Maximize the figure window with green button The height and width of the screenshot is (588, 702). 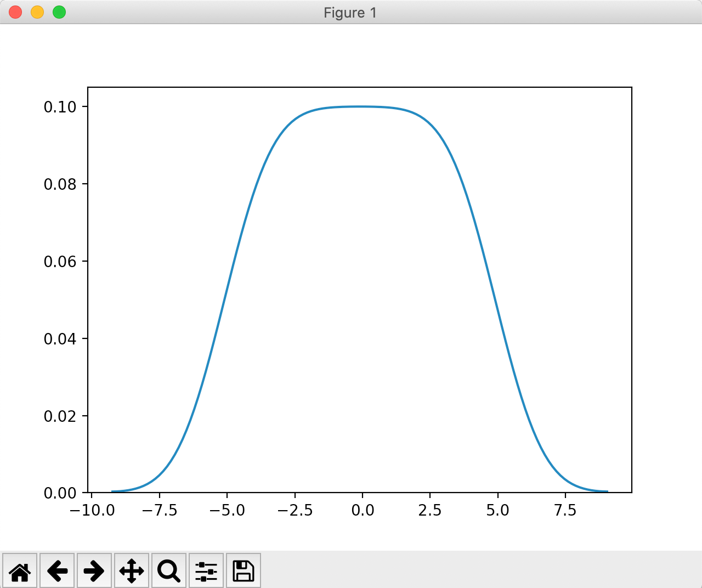click(59, 12)
